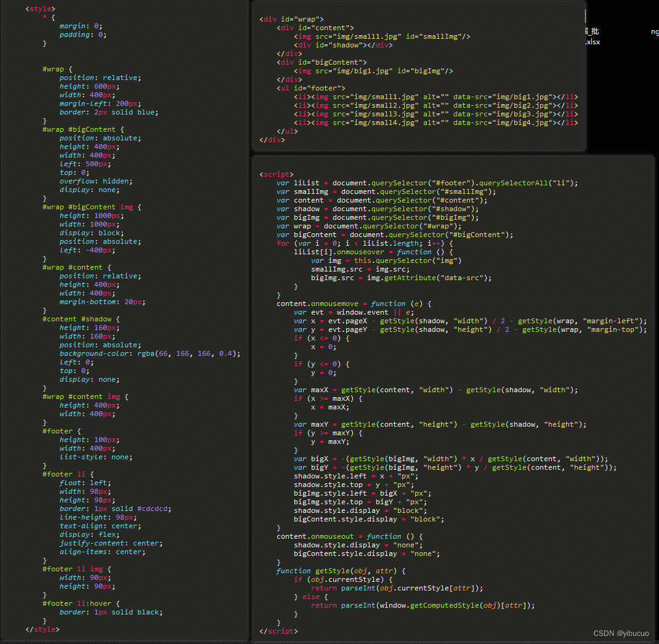
Task: Click the content.onmousemove handler line
Action: point(354,304)
